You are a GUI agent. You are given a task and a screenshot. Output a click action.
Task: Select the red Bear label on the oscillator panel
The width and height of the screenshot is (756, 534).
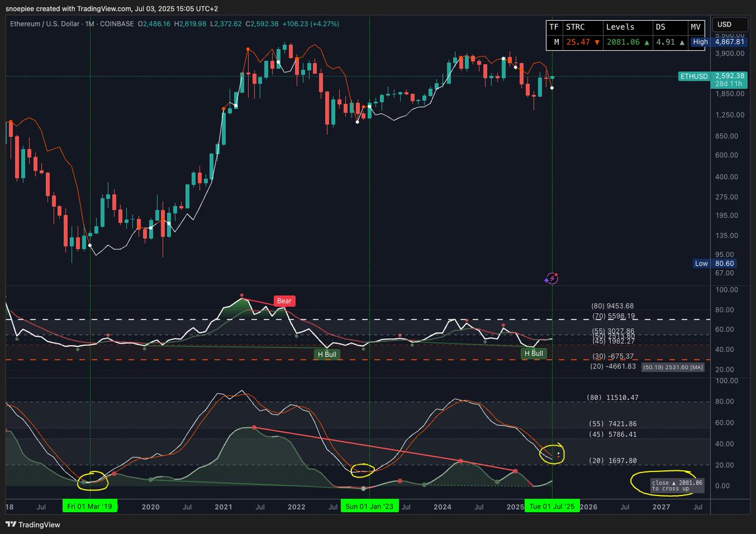click(283, 301)
